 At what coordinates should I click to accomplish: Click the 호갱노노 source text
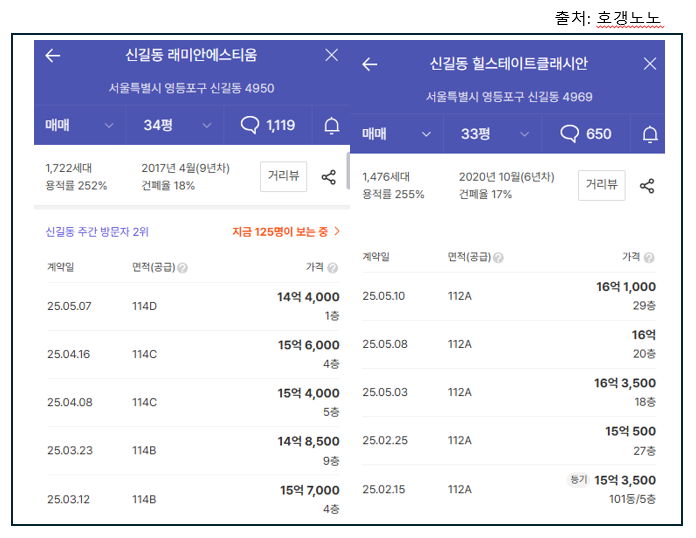point(630,18)
